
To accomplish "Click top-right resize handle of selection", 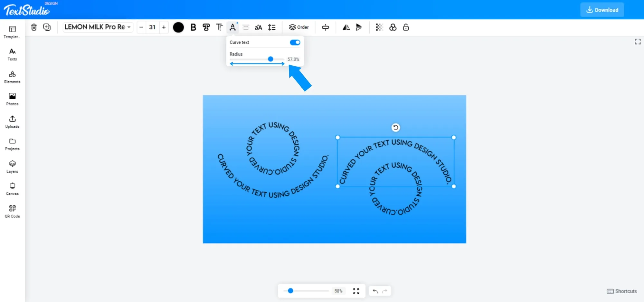I will coord(454,137).
